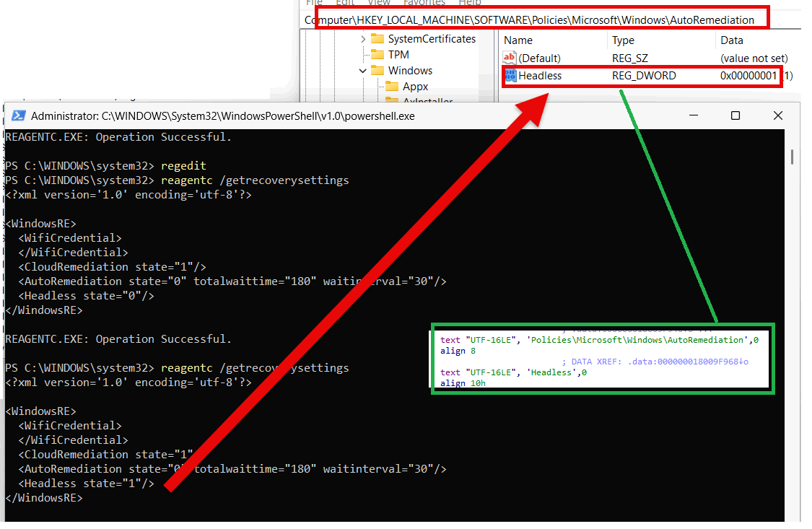Close the PowerShell window
Image resolution: width=812 pixels, height=529 pixels.
[778, 115]
